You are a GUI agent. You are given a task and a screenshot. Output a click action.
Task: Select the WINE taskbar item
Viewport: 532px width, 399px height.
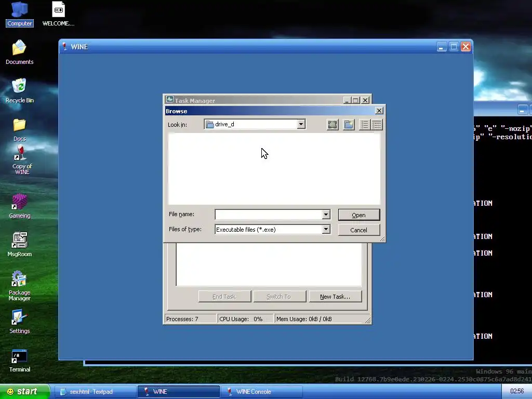pyautogui.click(x=179, y=392)
